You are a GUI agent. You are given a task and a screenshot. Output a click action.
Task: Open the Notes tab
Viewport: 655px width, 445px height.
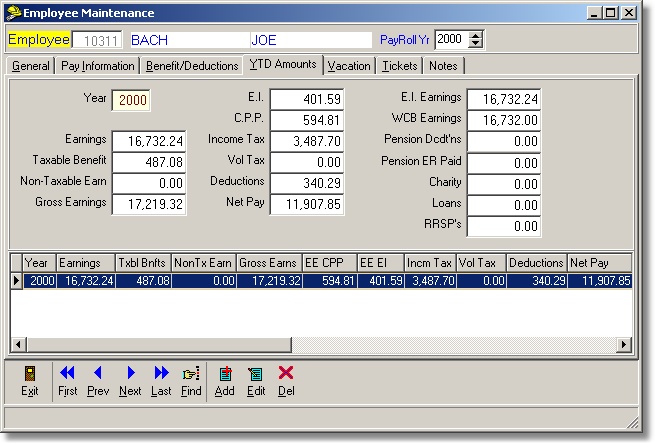point(443,66)
